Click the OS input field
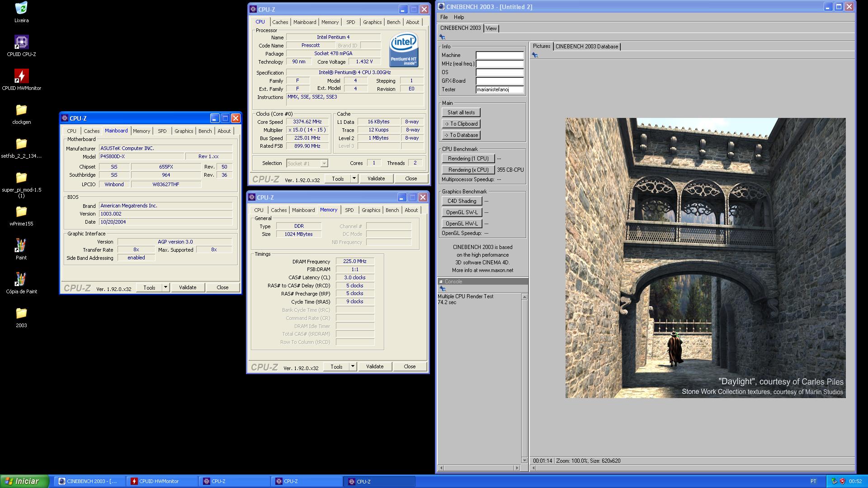 click(500, 72)
